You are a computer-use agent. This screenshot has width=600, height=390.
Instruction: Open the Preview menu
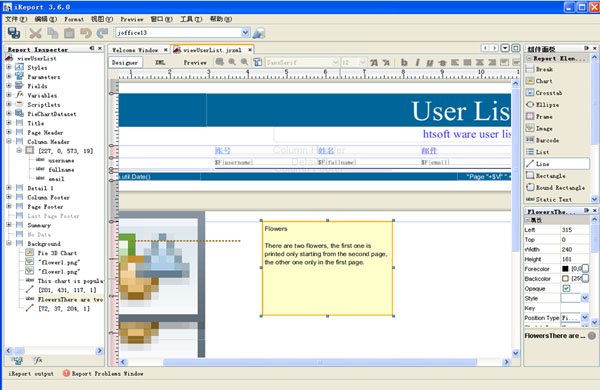pyautogui.click(x=132, y=19)
